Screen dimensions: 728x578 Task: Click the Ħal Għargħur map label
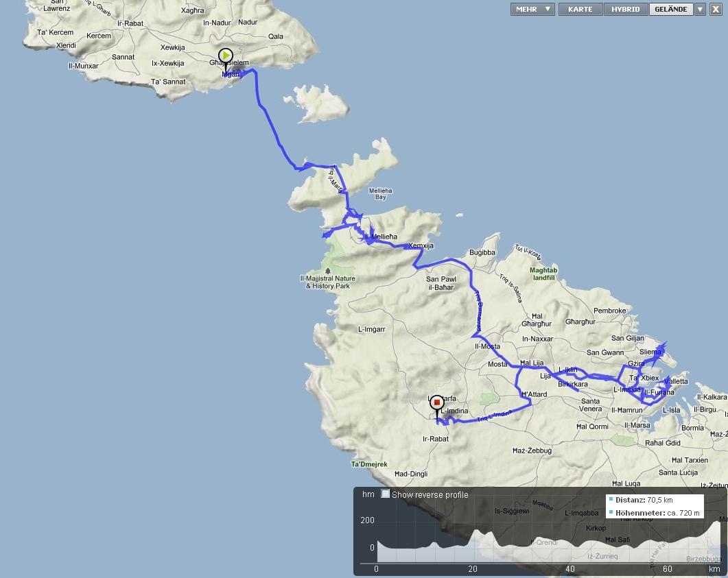click(x=537, y=320)
